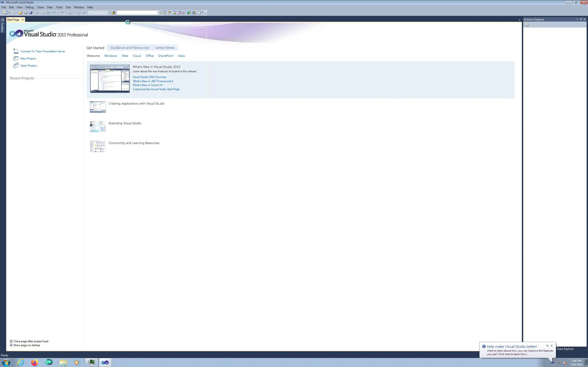Screen dimensions: 588x367
Task: Click the Solution Explorer properties icon
Action: pyautogui.click(x=526, y=25)
